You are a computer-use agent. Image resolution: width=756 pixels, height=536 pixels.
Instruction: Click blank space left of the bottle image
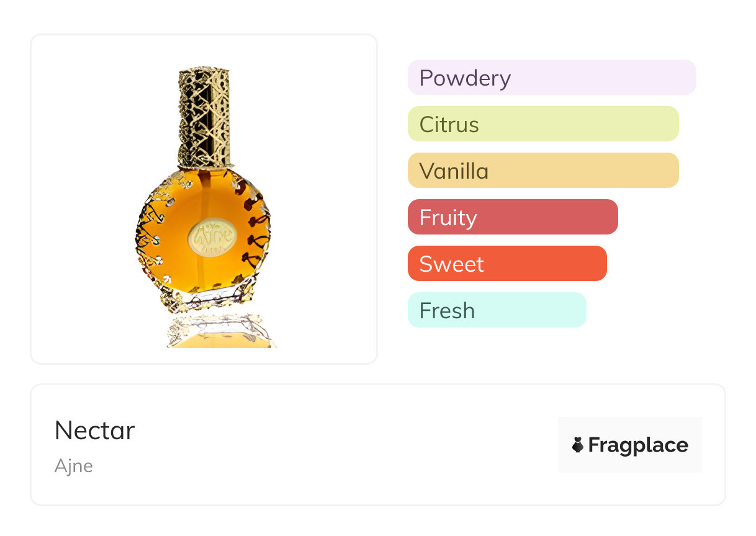(x=81, y=199)
